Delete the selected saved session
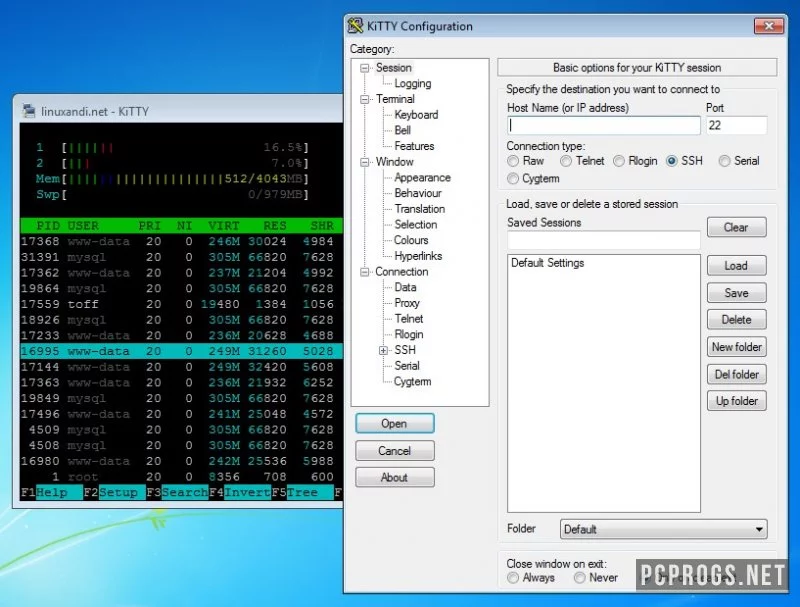This screenshot has height=607, width=800. coord(736,320)
